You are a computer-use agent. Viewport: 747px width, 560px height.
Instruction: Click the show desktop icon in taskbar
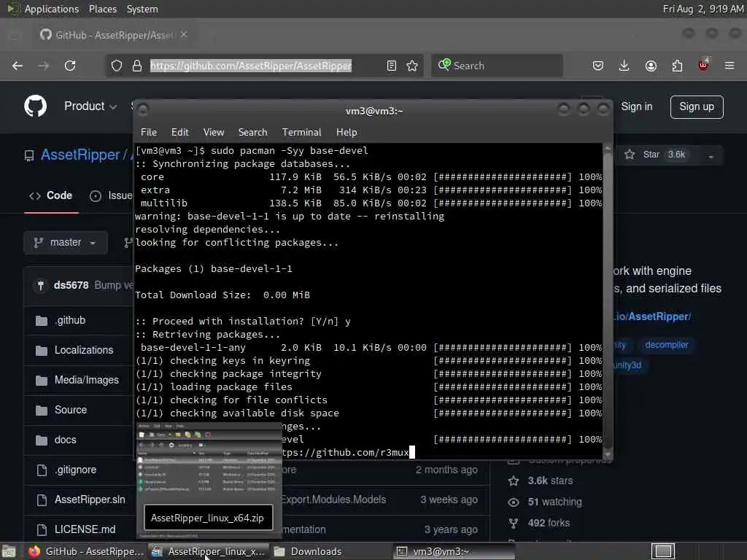pos(9,551)
